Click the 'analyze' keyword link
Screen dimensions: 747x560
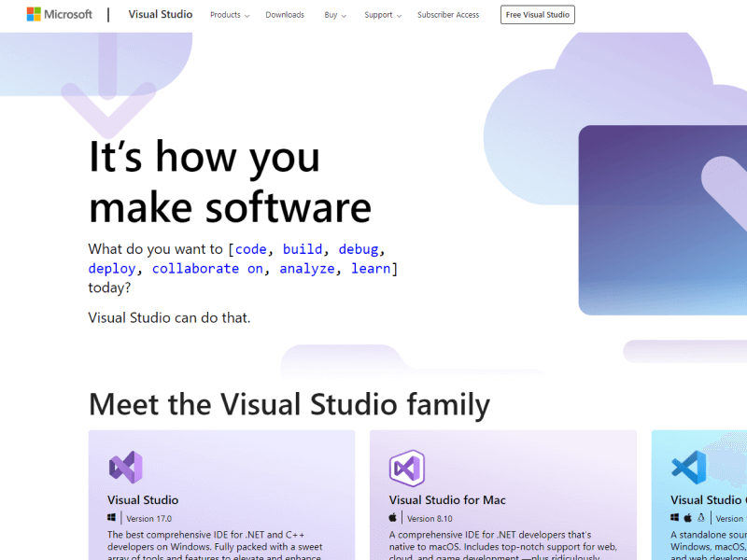point(307,269)
